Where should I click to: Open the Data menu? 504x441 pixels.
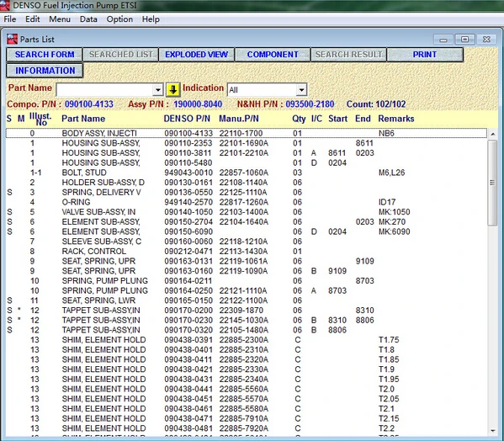pos(88,19)
